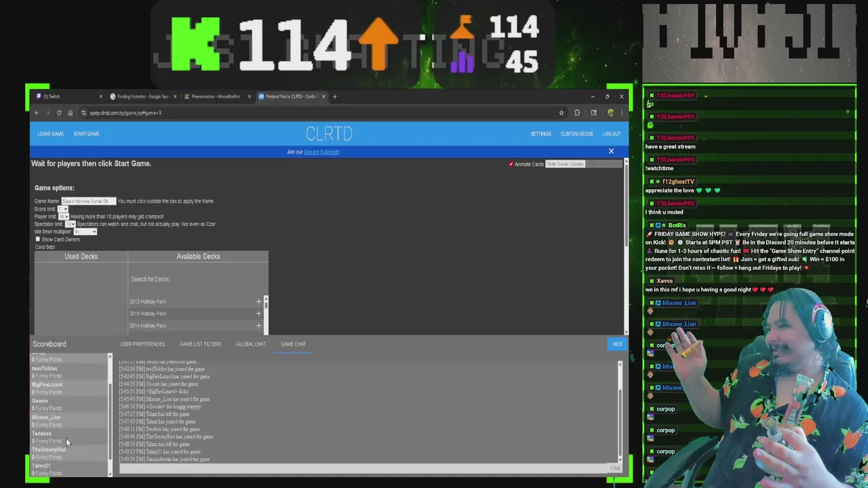Enable the Show Card Owners checkbox
Image resolution: width=868 pixels, height=488 pixels.
pyautogui.click(x=38, y=239)
